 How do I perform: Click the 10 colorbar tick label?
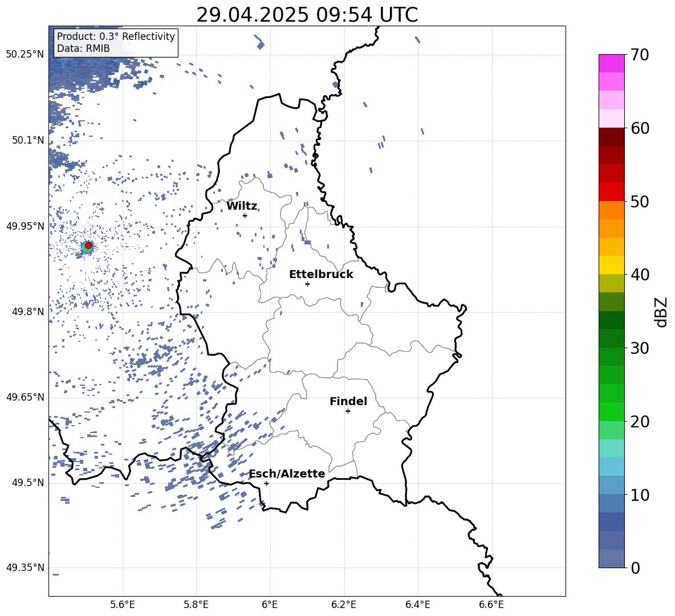coord(640,495)
